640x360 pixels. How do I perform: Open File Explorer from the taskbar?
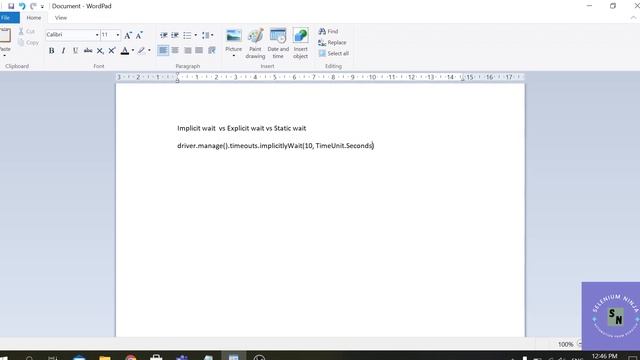tap(105, 357)
